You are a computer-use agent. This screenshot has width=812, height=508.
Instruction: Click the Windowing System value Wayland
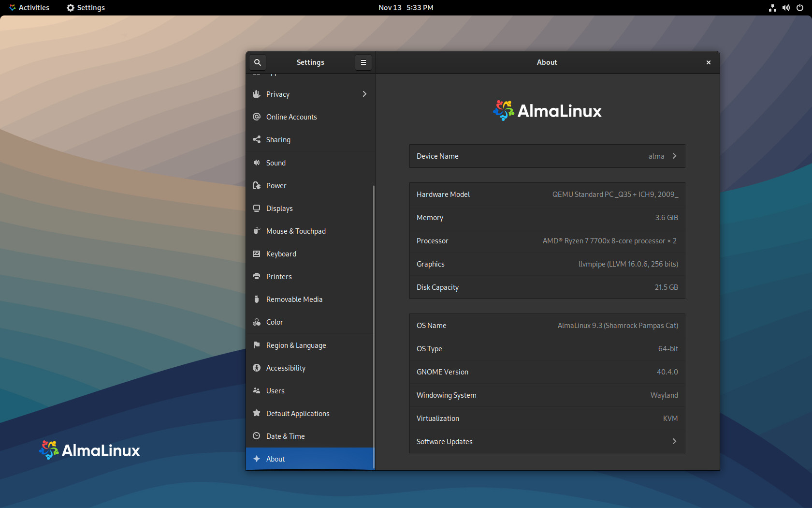tap(664, 395)
